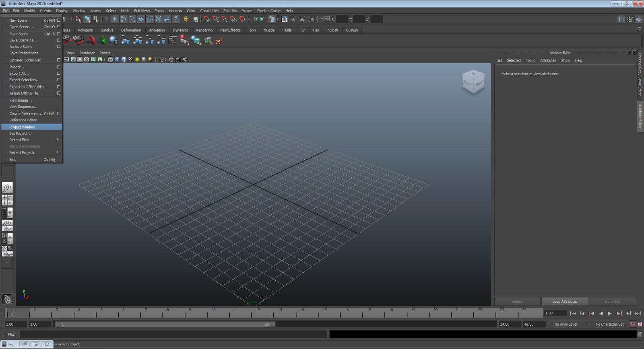Step forward one key button
644x349 pixels.
619,313
